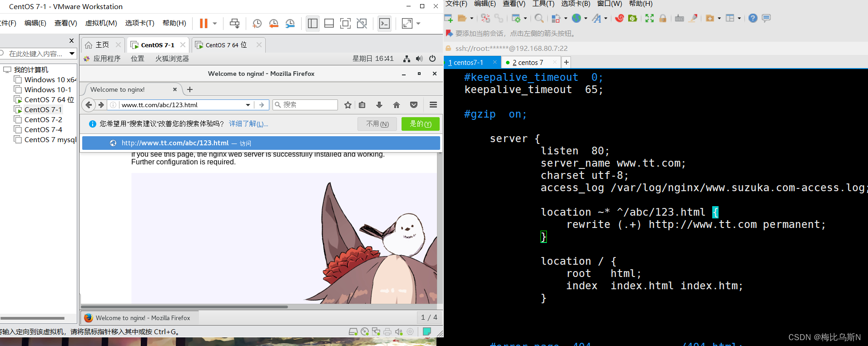Take a snapshot of the virtual machine
Viewport: 868px width, 346px height.
[257, 23]
